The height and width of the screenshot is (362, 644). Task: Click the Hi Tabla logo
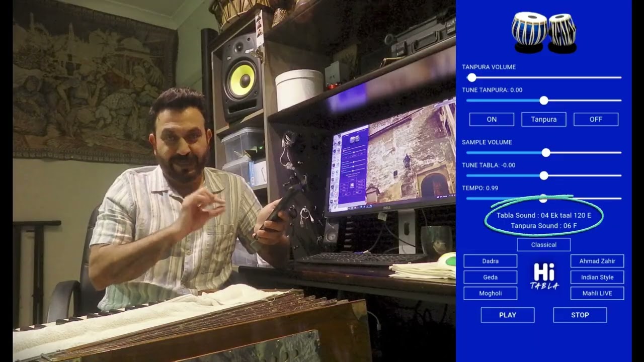544,277
